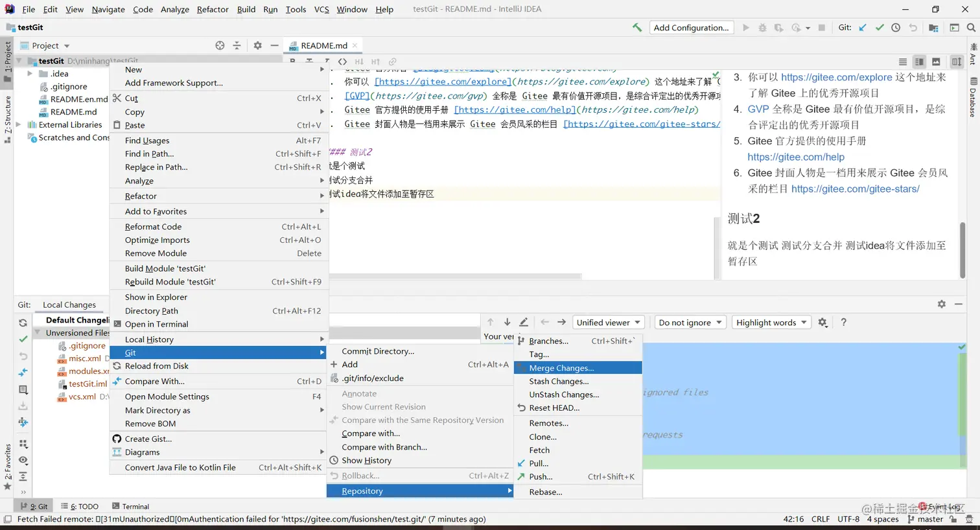Click the diff viewer settings gear icon
This screenshot has width=980, height=530.
[822, 322]
